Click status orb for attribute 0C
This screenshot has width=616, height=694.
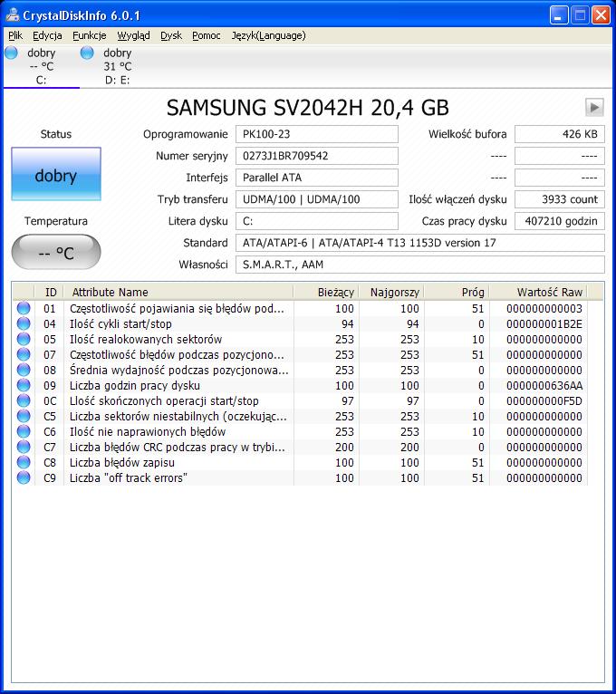pos(24,400)
